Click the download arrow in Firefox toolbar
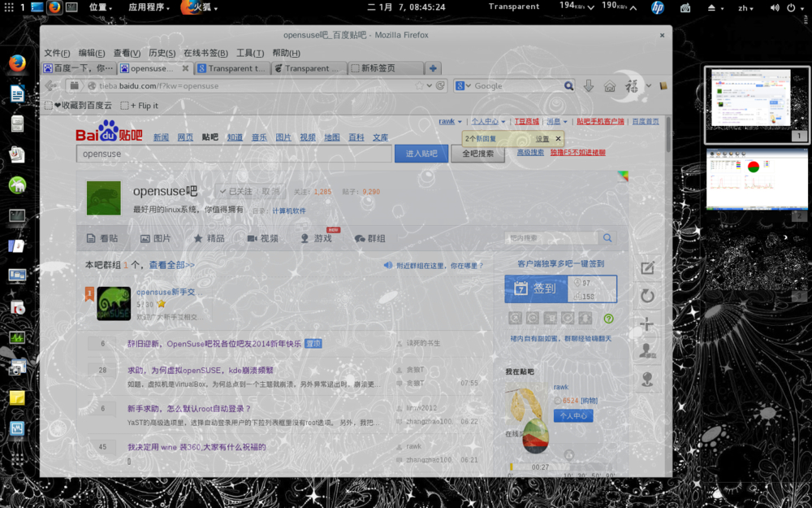The image size is (812, 508). (588, 86)
